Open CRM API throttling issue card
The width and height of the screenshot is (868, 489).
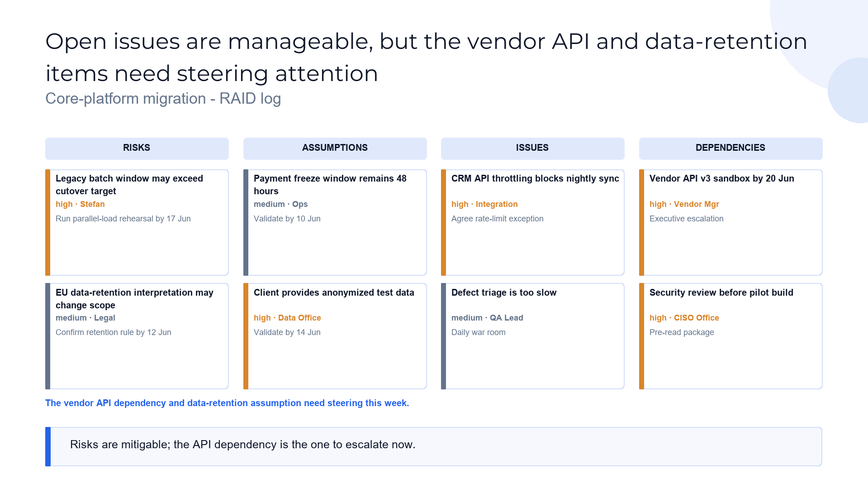pyautogui.click(x=532, y=222)
